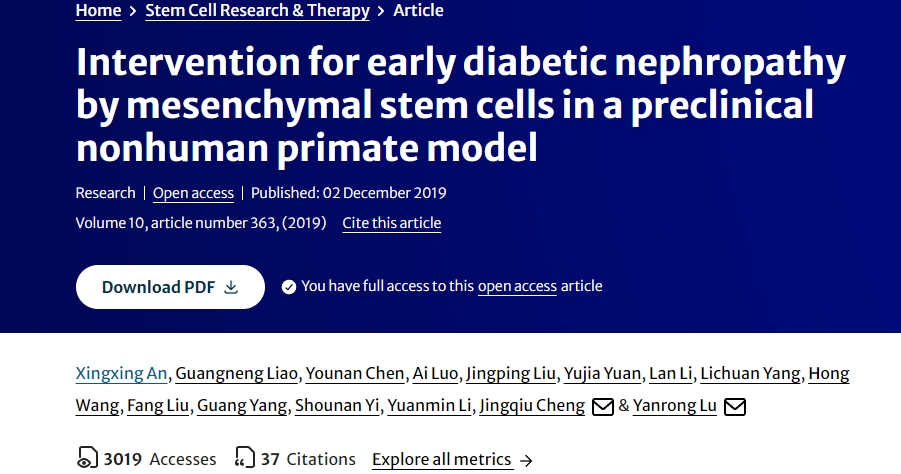Select author Guangneng Liao
Image resolution: width=901 pixels, height=474 pixels.
point(237,374)
